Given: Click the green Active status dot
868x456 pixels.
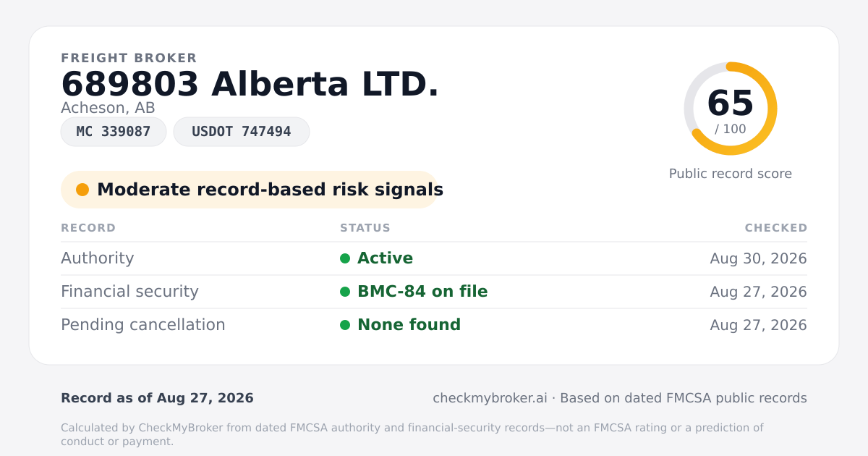Looking at the screenshot, I should pyautogui.click(x=345, y=258).
